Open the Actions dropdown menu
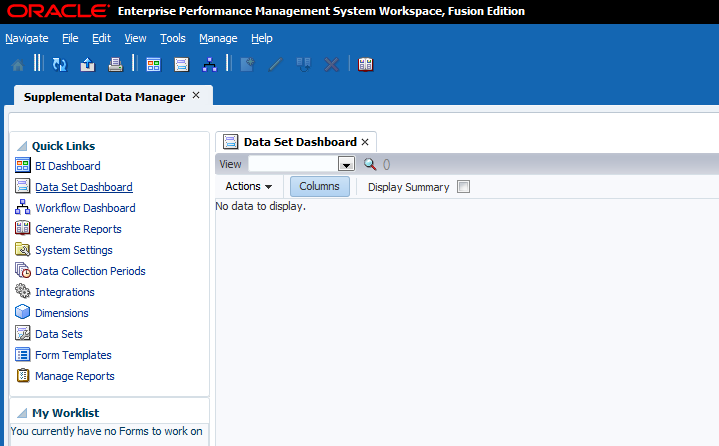 click(x=249, y=187)
